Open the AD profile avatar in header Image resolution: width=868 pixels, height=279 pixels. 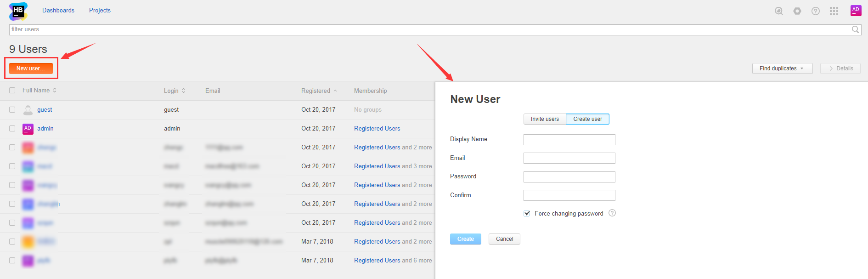(x=856, y=11)
